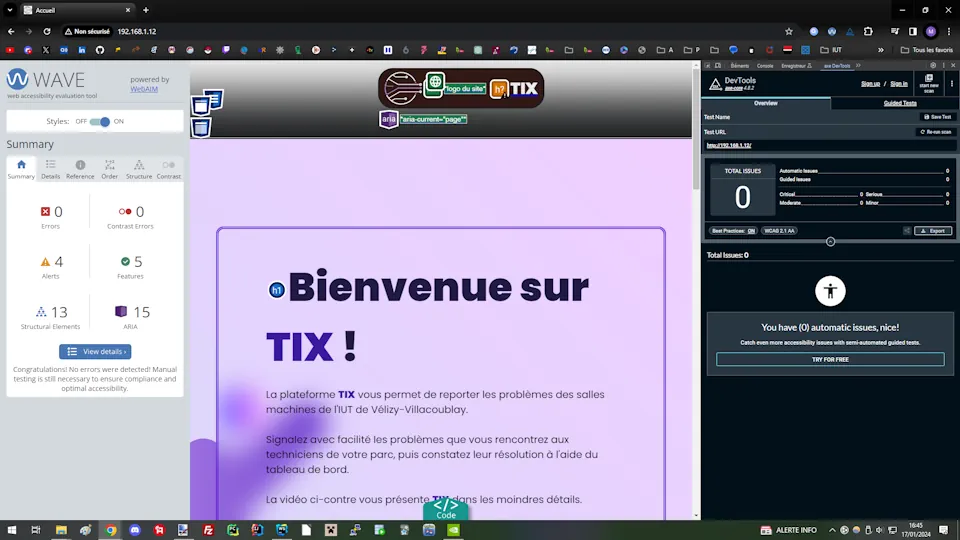Start a new scan in axe DevTools
Image resolution: width=960 pixels, height=540 pixels.
[929, 84]
